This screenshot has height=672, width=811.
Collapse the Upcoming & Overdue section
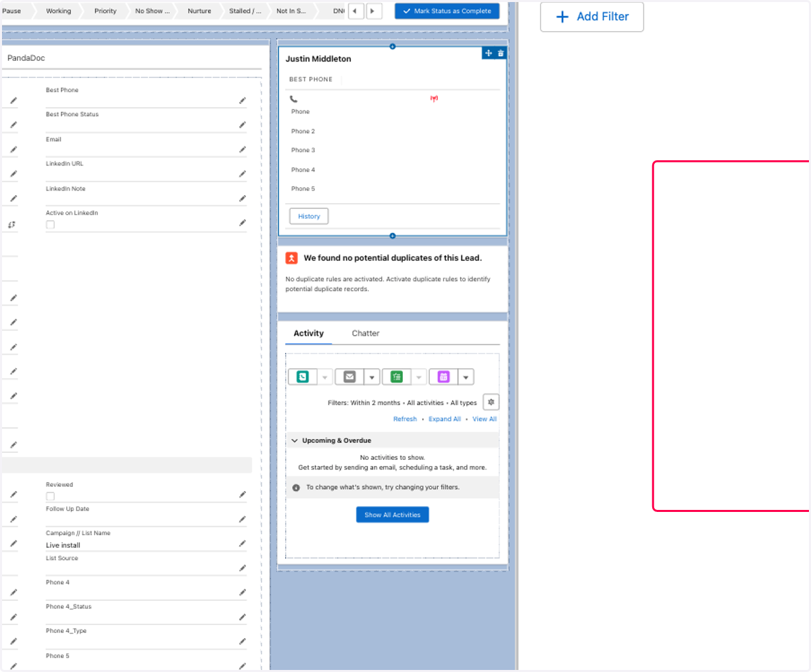click(x=295, y=440)
